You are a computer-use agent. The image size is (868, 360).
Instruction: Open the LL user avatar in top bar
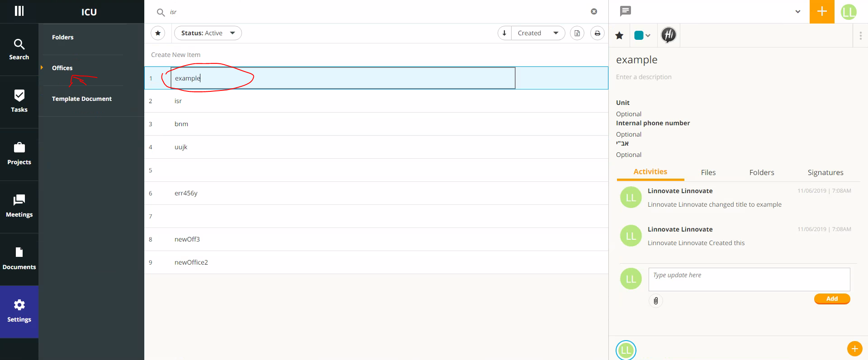[x=849, y=12]
